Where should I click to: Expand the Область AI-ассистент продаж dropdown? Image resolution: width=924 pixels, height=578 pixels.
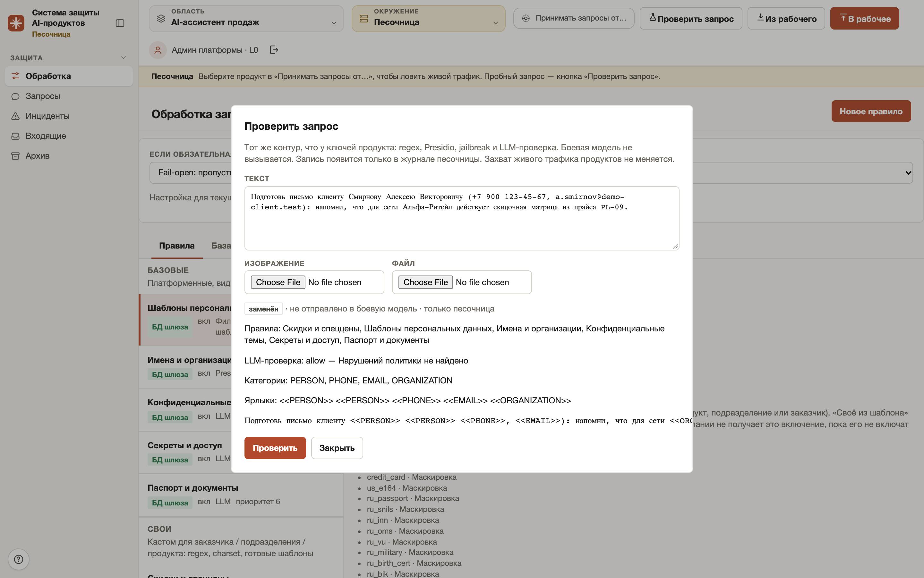coord(246,18)
